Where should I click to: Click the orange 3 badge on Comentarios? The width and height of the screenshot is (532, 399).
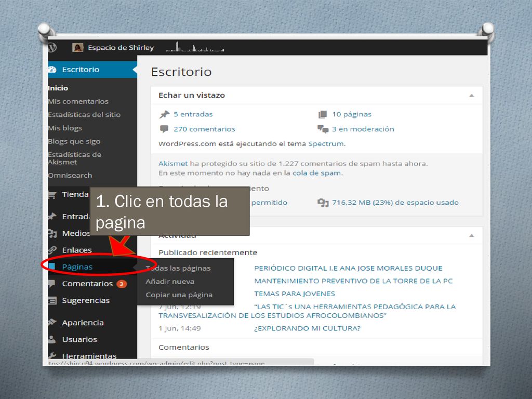click(122, 284)
